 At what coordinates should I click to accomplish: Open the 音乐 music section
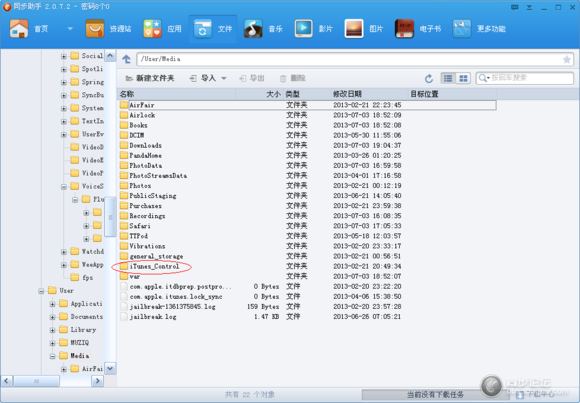[x=263, y=28]
